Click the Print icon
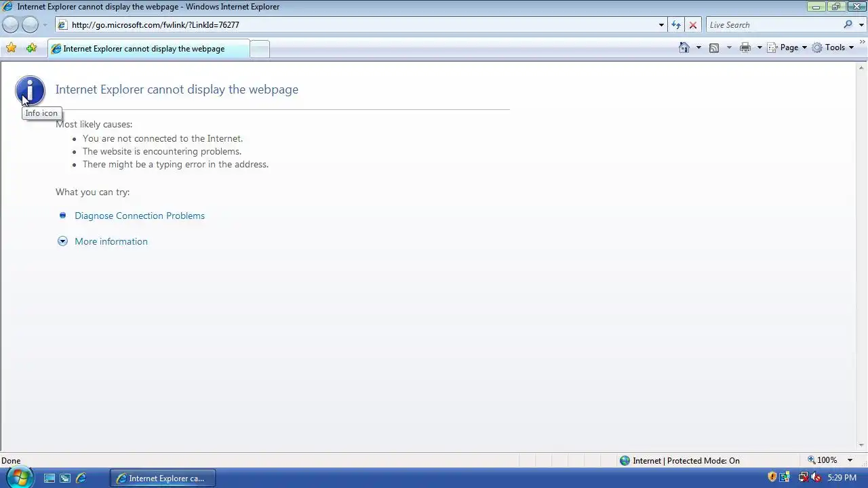The width and height of the screenshot is (868, 488). coord(745,47)
